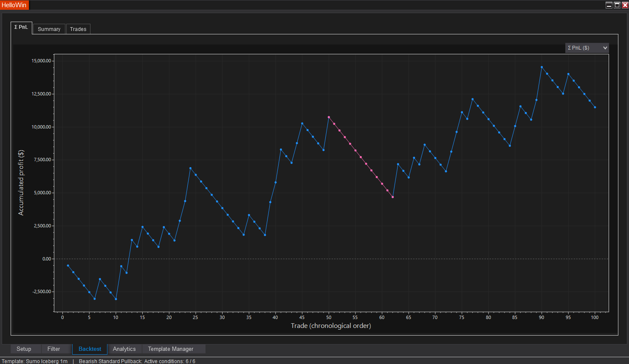Select the lowest data point at trade 10
The height and width of the screenshot is (364, 629).
[116, 299]
